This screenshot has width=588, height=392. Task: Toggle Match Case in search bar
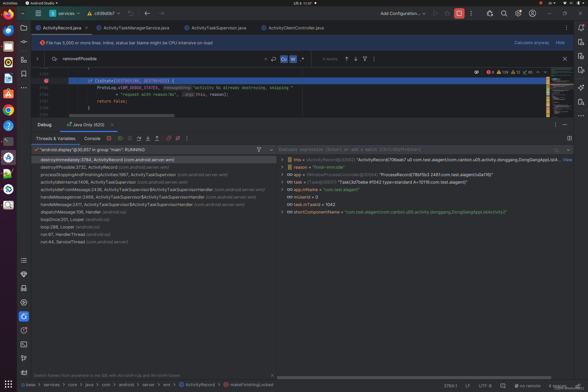pos(284,59)
